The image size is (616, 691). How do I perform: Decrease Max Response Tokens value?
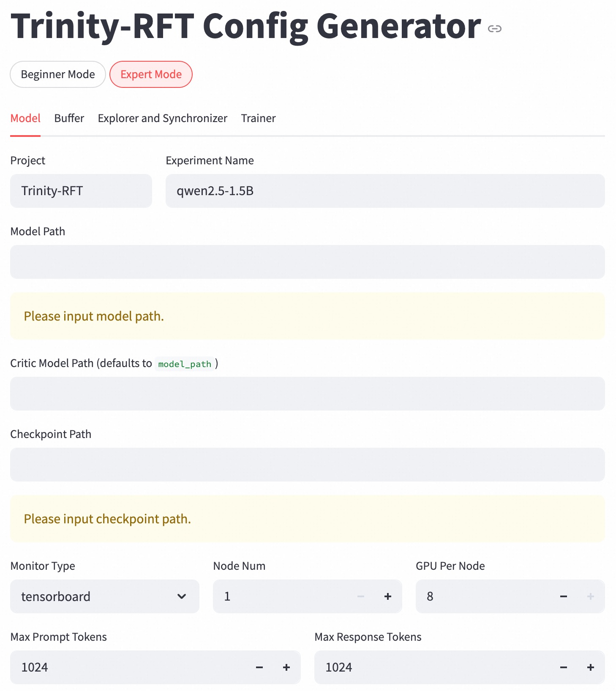click(564, 667)
